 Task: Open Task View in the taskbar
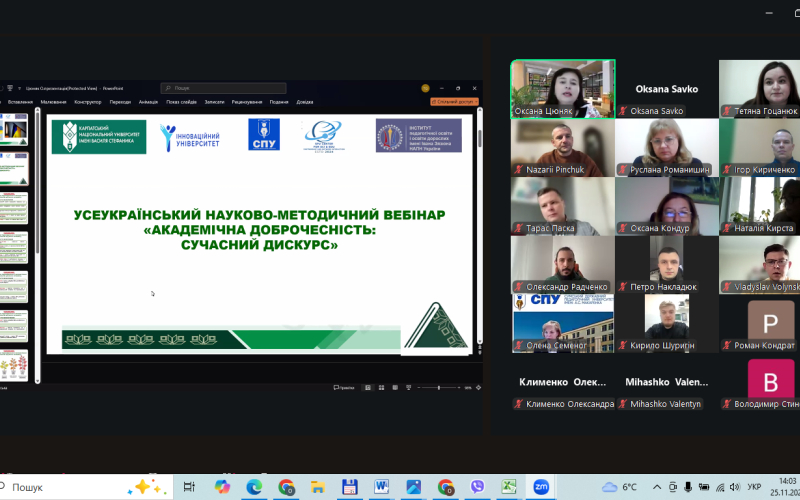189,487
